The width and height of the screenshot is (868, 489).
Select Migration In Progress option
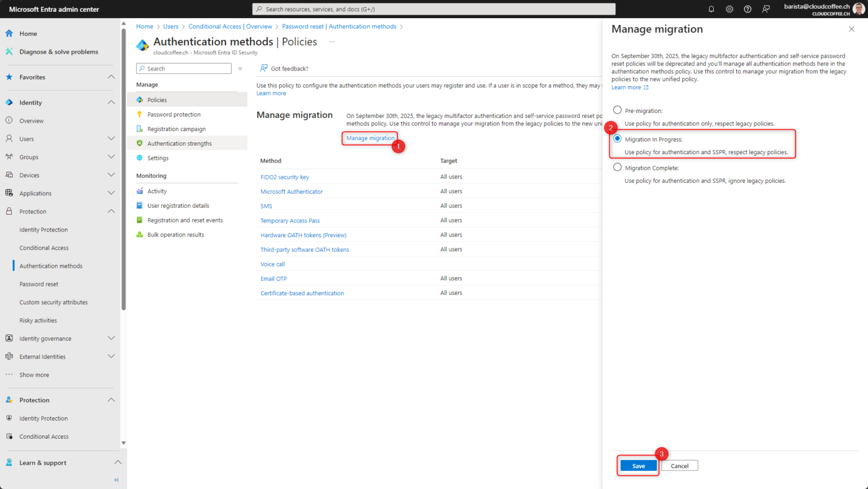pyautogui.click(x=617, y=138)
